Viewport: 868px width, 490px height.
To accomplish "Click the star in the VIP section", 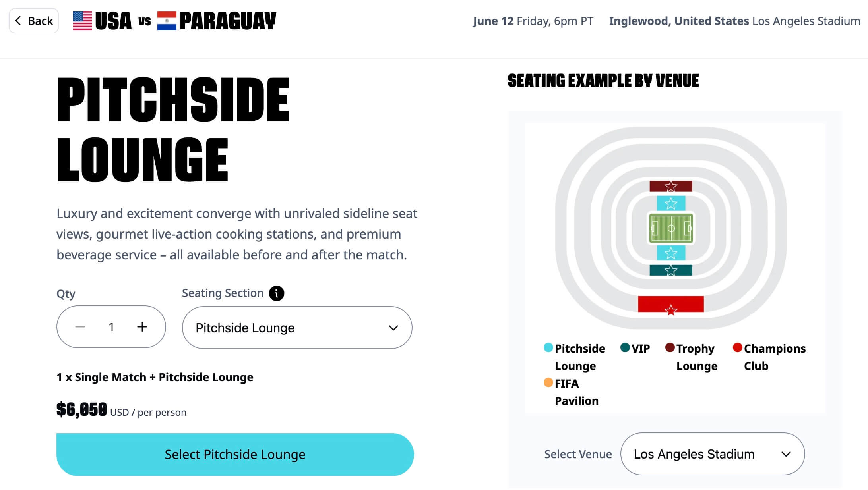I will coord(671,270).
